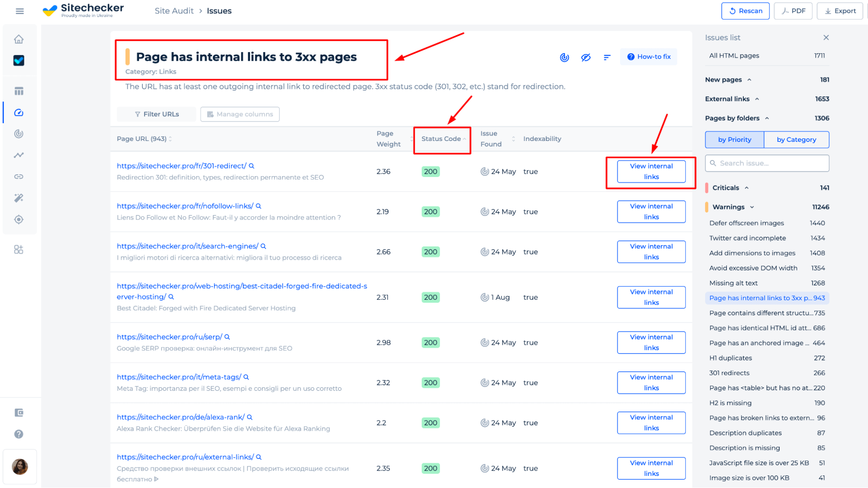Click the Status Code column header
Viewport: 868px width, 488px height.
441,138
